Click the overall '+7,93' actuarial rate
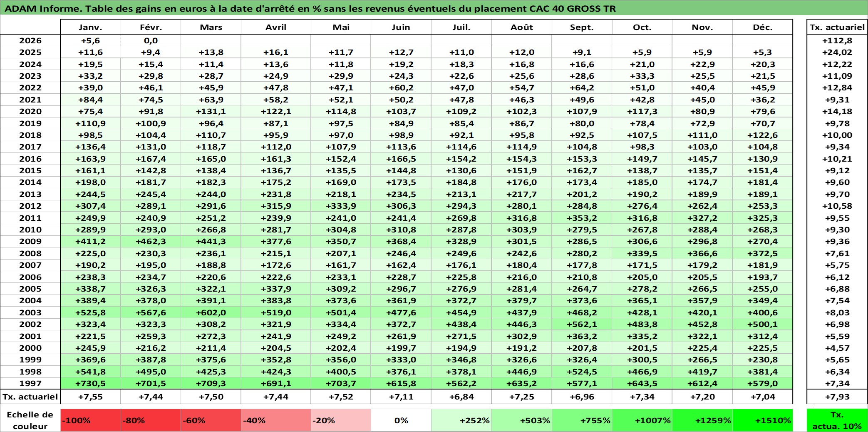 [837, 397]
